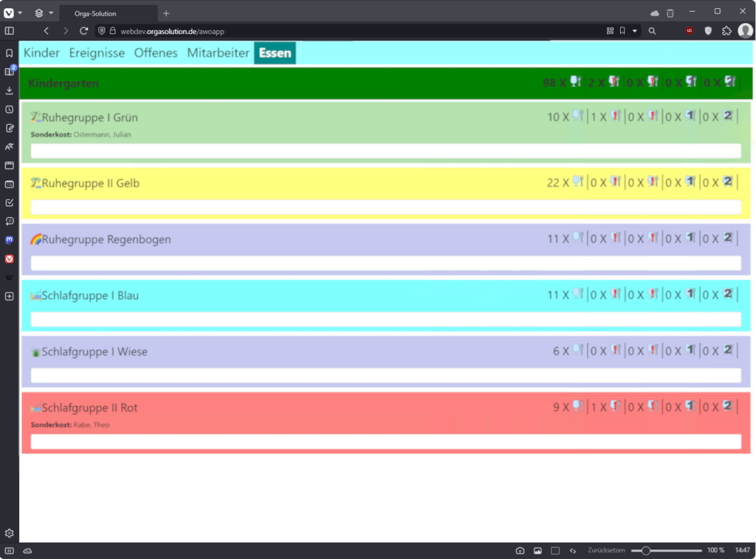Open a new browser tab
Image resolution: width=756 pixels, height=559 pixels.
pyautogui.click(x=166, y=13)
